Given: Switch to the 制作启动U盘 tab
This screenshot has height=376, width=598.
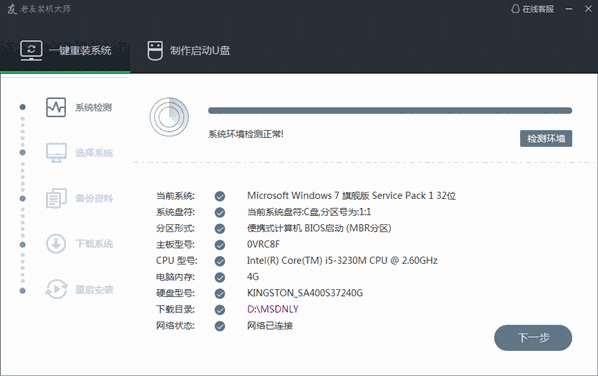Looking at the screenshot, I should [189, 50].
